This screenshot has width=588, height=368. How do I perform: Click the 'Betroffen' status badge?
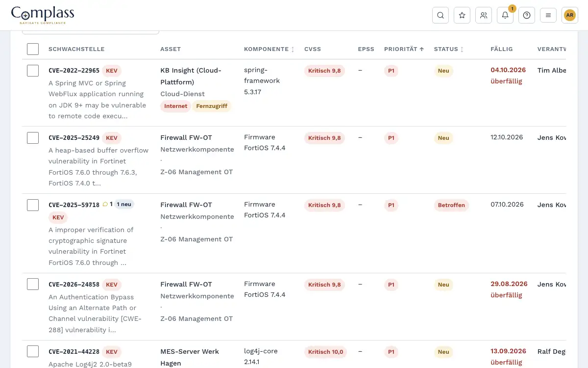[451, 205]
